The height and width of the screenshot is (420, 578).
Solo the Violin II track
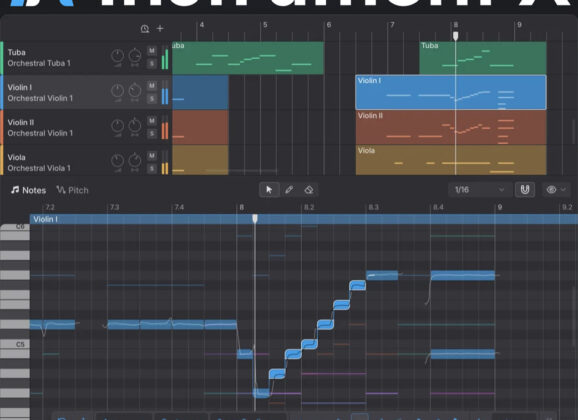152,134
